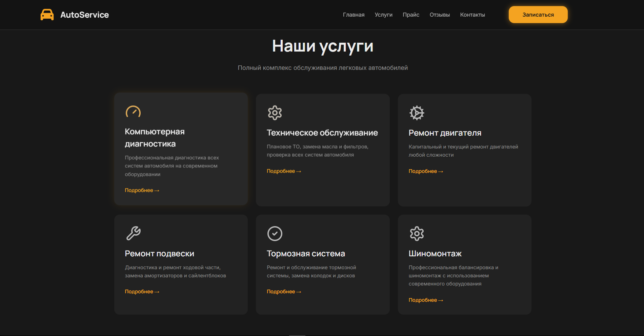
Task: Follow Подробнее link under Техническое обслуживание
Action: click(284, 171)
